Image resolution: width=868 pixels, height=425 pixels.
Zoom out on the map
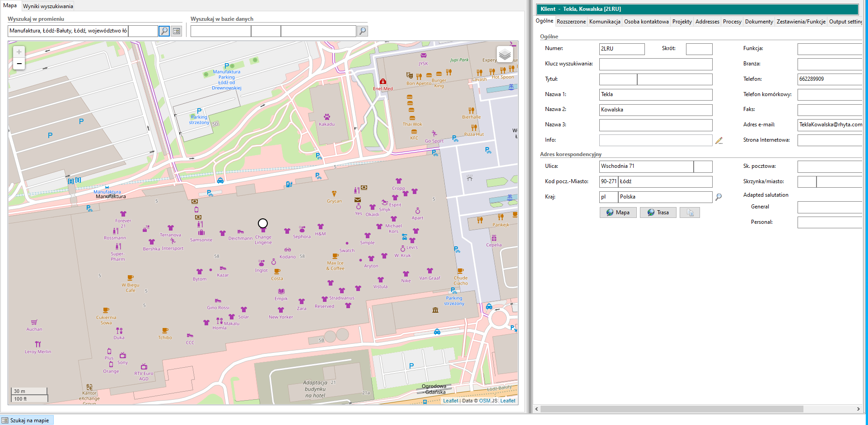(19, 64)
